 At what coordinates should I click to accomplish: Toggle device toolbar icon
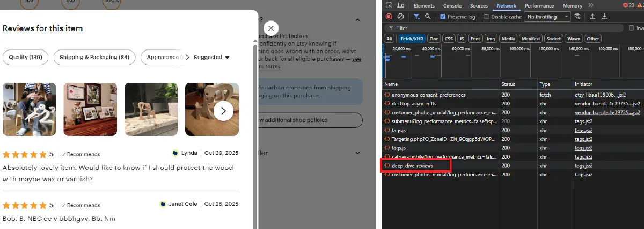401,6
